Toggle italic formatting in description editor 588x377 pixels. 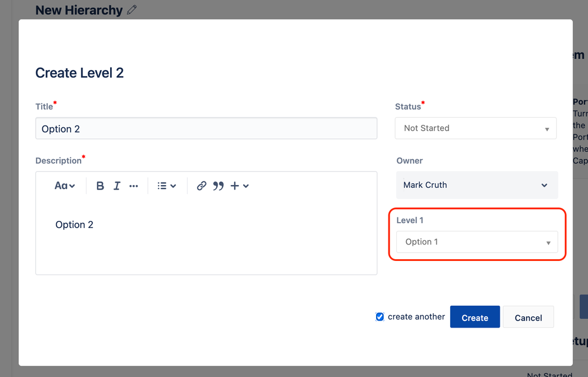tap(117, 186)
